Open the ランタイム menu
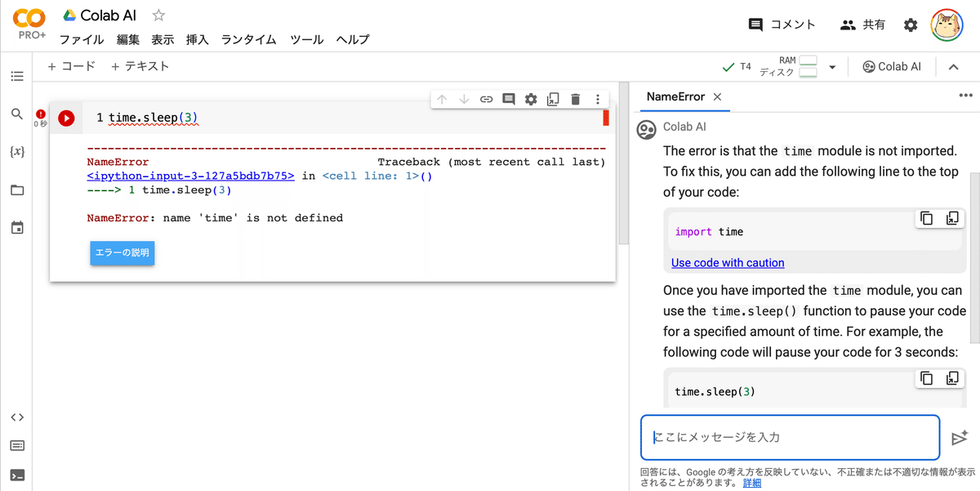Screen dimensions: 980x491 pyautogui.click(x=248, y=39)
